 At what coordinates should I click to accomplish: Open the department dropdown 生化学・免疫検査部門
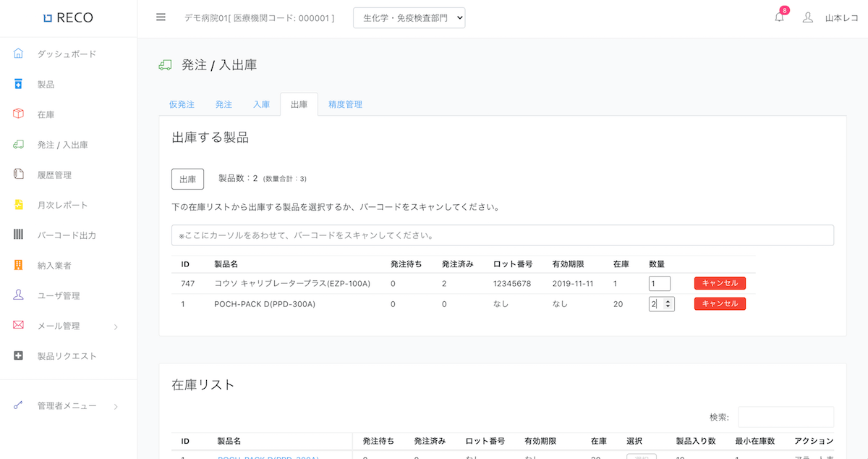409,18
